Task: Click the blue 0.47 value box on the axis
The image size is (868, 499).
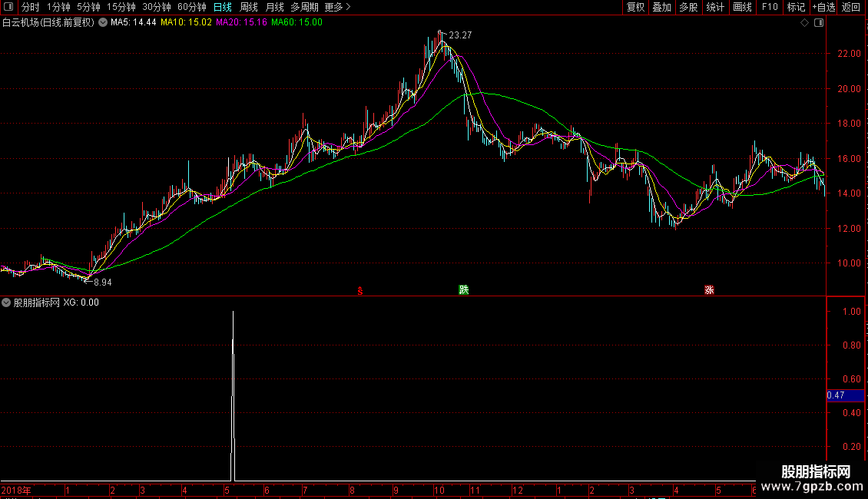Action: point(845,395)
